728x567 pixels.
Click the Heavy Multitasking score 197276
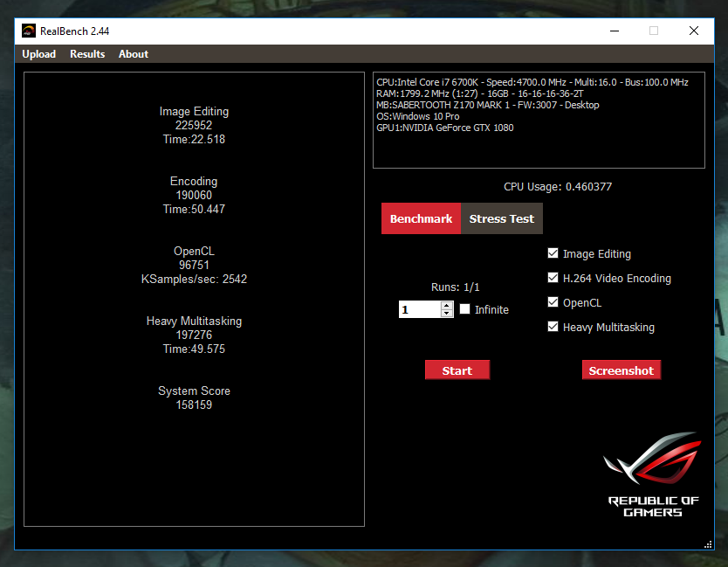(x=194, y=335)
